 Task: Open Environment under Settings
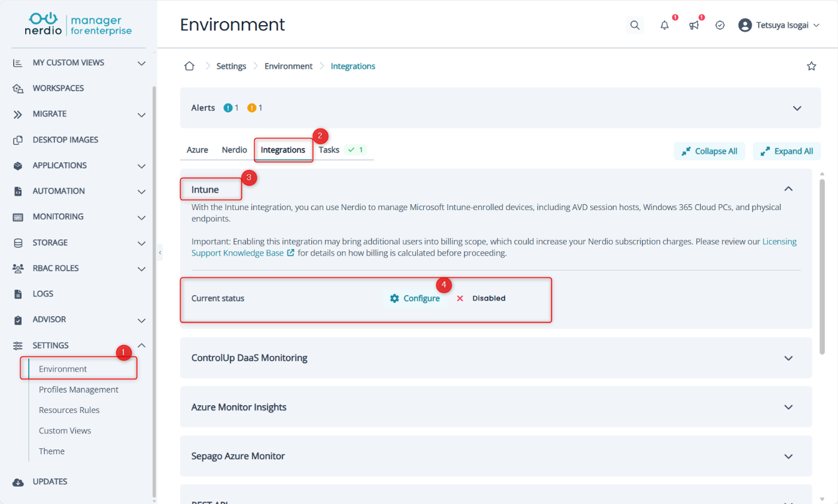(x=63, y=369)
